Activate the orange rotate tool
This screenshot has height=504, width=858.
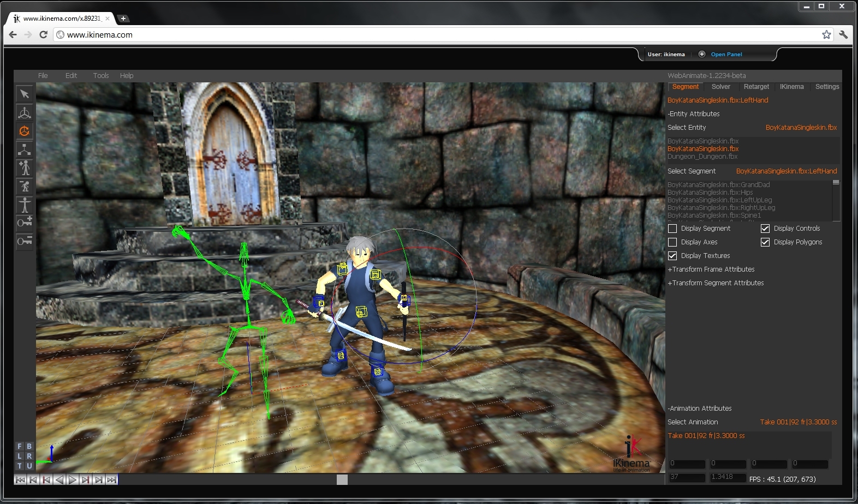point(24,131)
